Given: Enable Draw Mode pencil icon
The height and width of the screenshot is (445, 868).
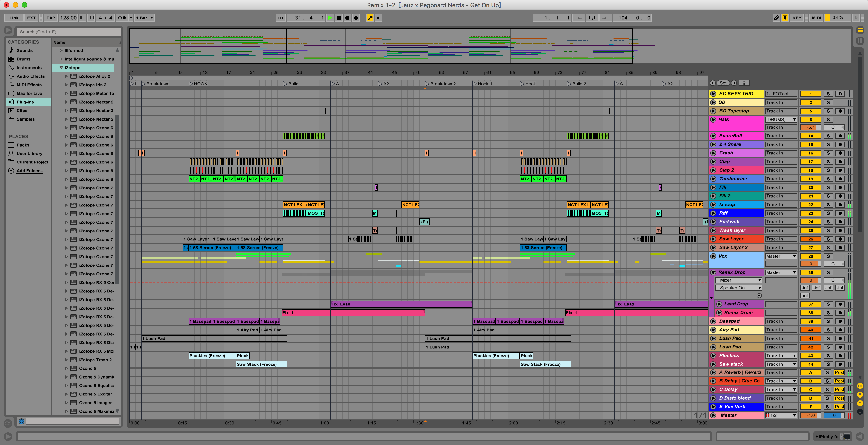Looking at the screenshot, I should 776,18.
